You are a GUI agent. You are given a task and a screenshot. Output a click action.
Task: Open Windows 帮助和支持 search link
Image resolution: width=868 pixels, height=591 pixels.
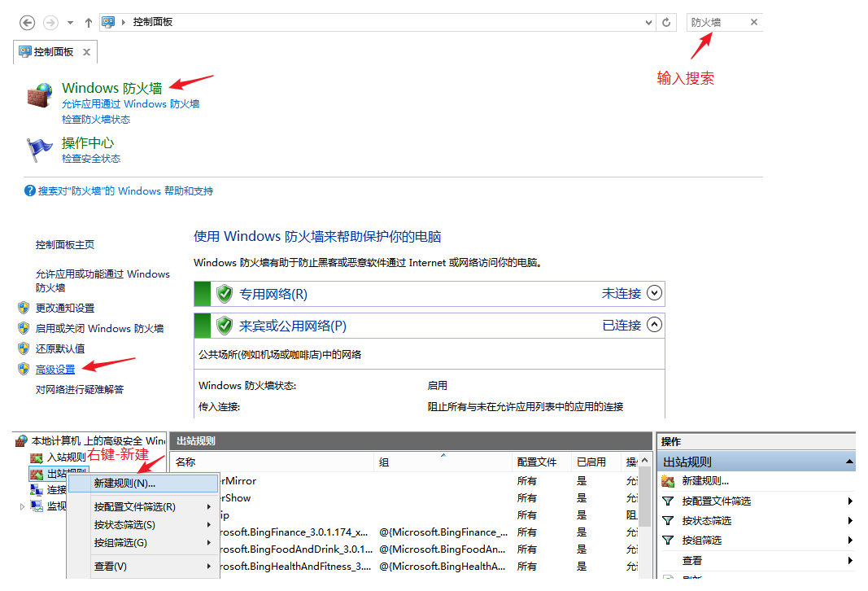125,191
